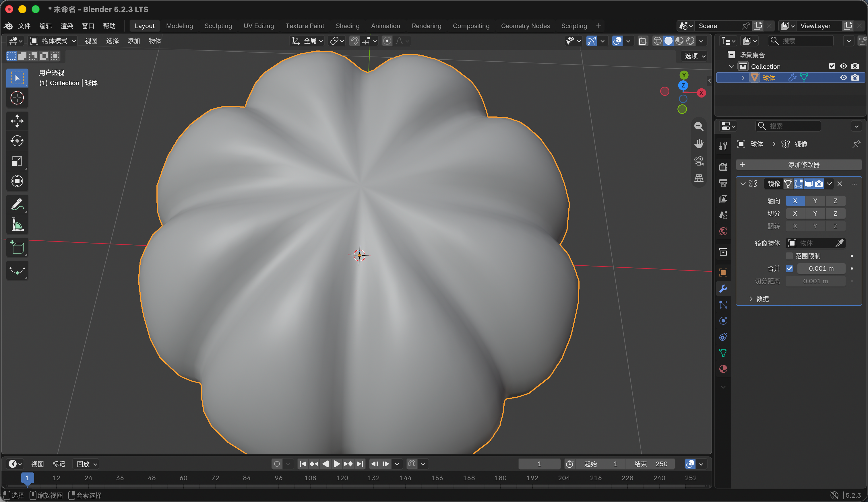Open the Render properties tab icon
The image size is (868, 502).
pyautogui.click(x=723, y=167)
